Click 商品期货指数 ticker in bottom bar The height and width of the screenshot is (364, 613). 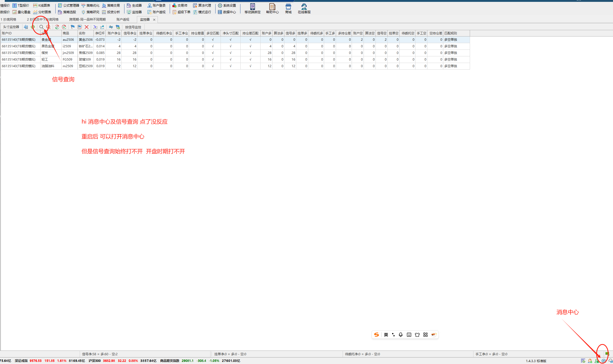point(170,361)
